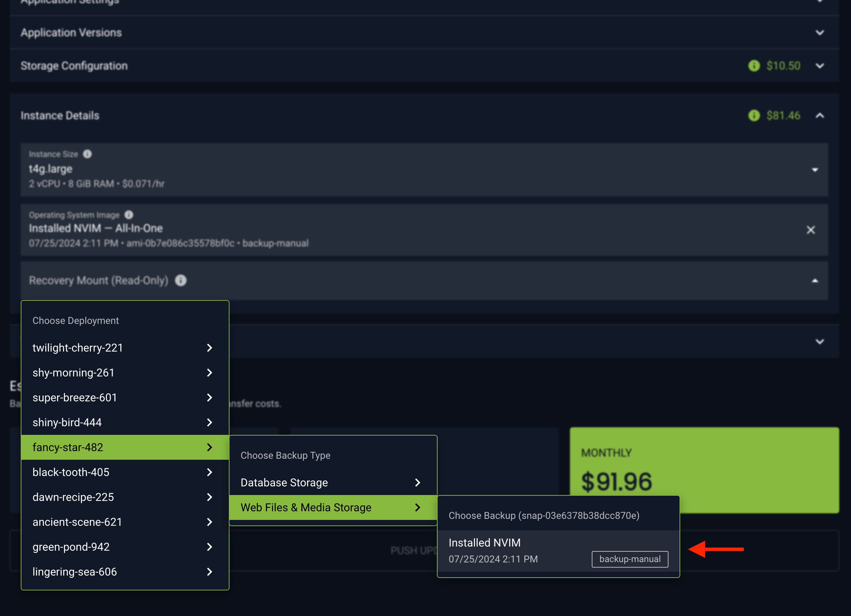851x616 pixels.
Task: Collapse the Instance Details section
Action: (820, 115)
